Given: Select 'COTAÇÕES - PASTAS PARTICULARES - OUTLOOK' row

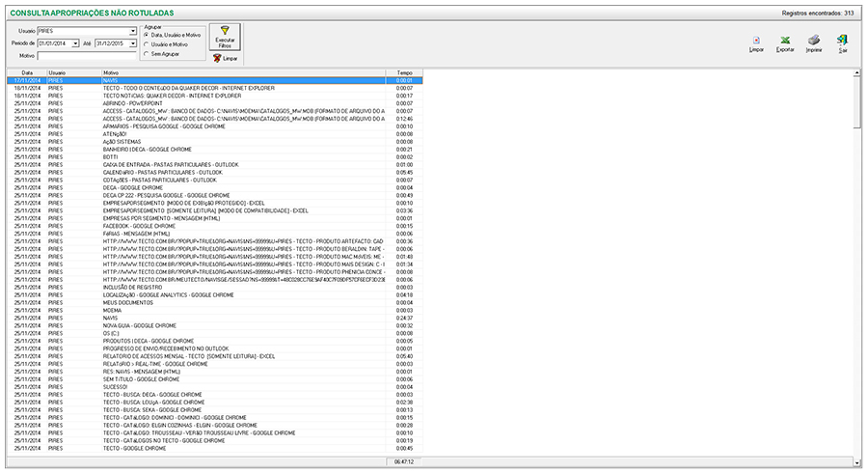Looking at the screenshot, I should tap(215, 180).
